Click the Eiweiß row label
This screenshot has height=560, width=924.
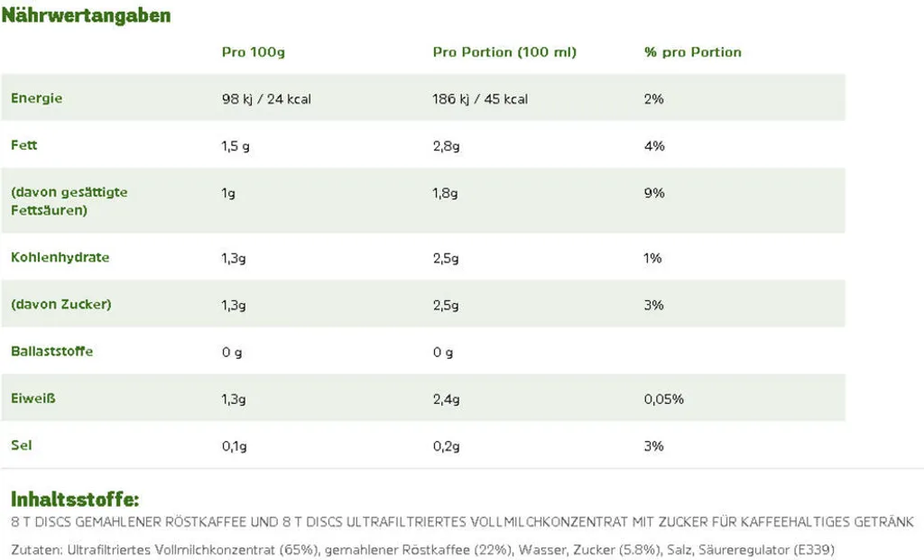[33, 399]
